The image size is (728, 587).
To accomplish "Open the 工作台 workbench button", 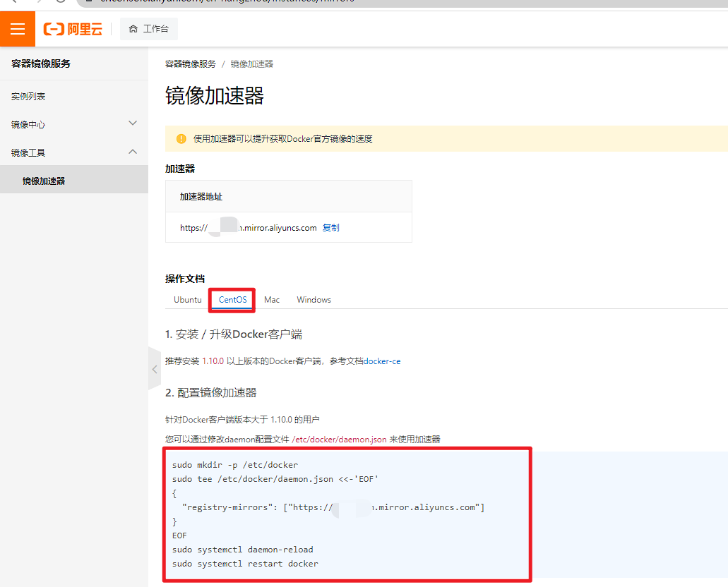I will coord(148,29).
